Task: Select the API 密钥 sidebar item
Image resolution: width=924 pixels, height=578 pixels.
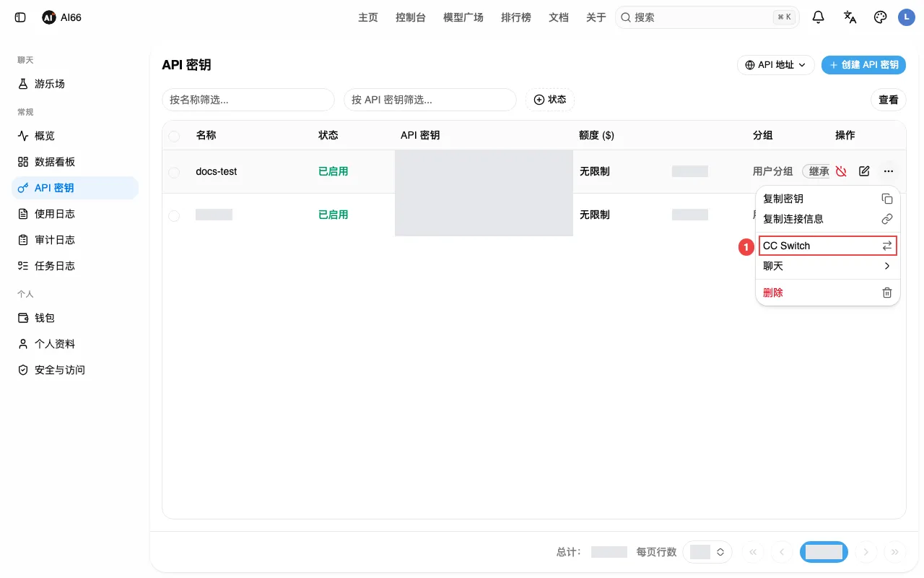Action: click(75, 188)
